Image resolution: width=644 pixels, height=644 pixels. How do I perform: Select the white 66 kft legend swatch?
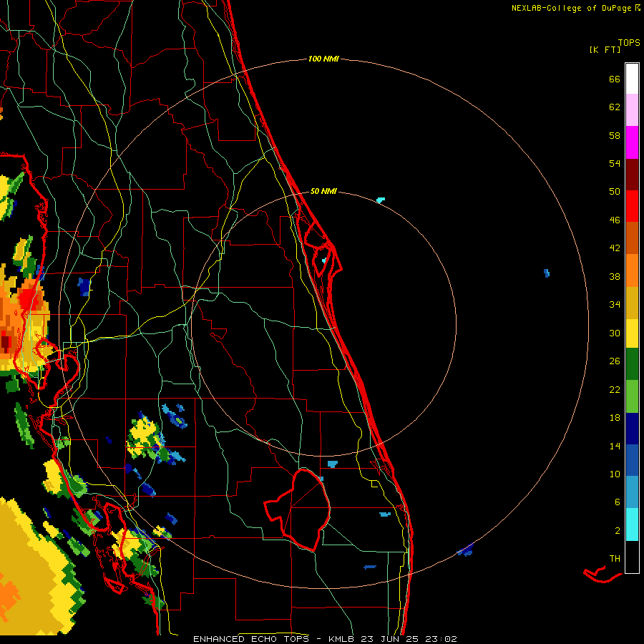click(632, 79)
